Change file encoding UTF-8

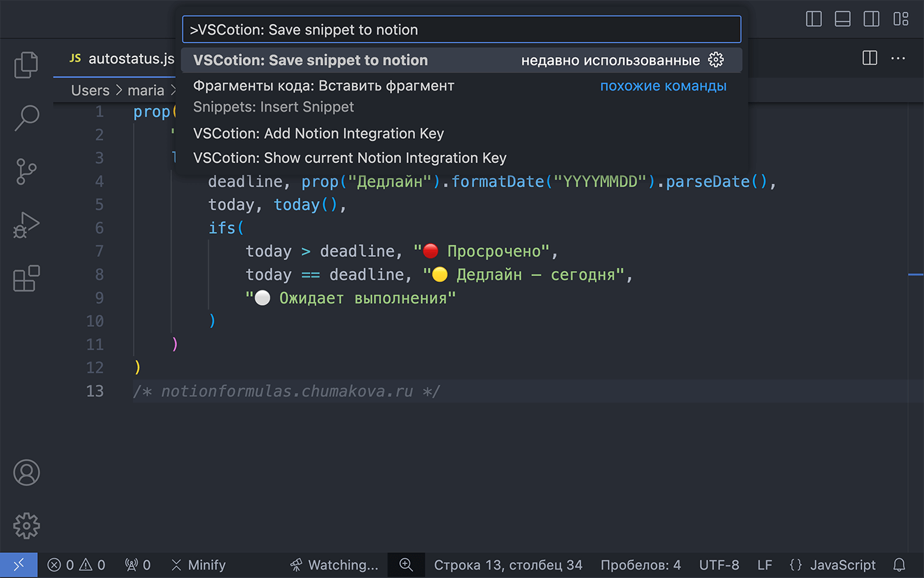pyautogui.click(x=719, y=565)
